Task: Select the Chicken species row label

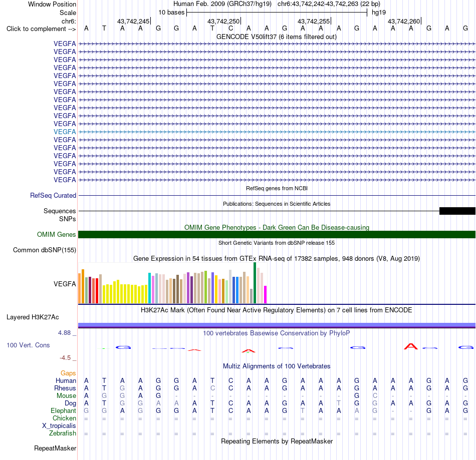Action: (64, 418)
